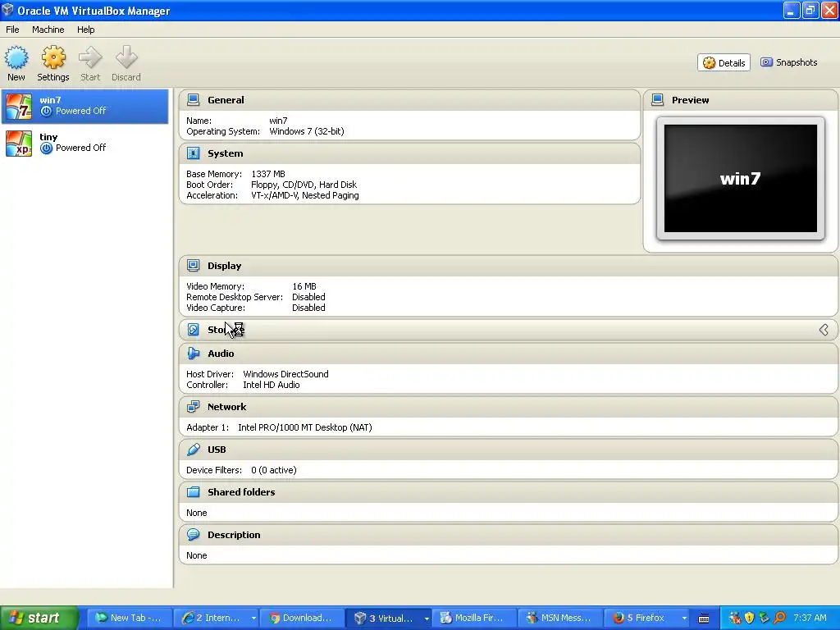Click the Start arrow toolbar icon
Image resolution: width=840 pixels, height=630 pixels.
(90, 58)
